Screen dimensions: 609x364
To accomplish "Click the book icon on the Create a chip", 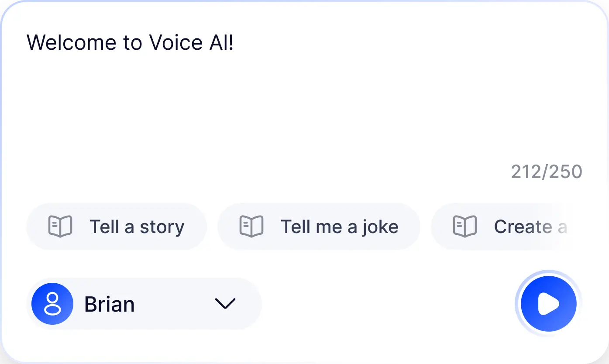I will coord(465,227).
